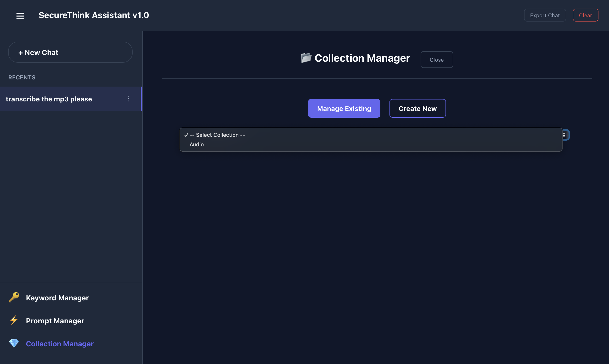Choose 'Audio' from the collection dropdown

[x=197, y=144]
